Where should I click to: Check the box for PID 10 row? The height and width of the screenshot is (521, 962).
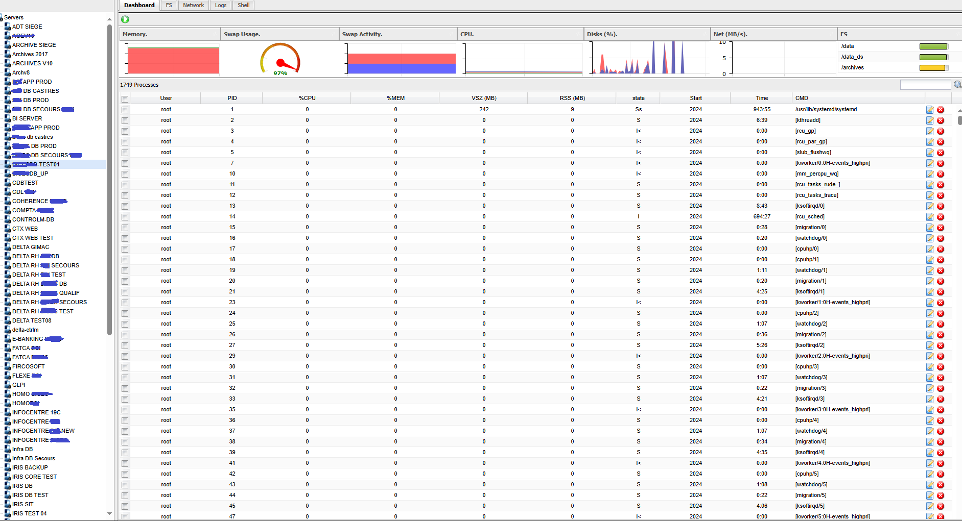pos(125,173)
